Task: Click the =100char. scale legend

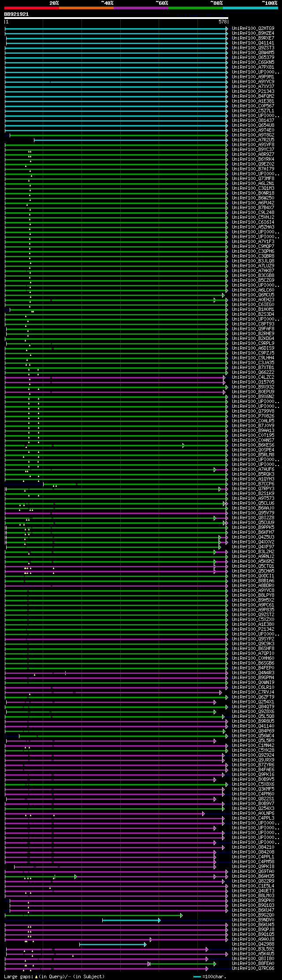Action: click(x=210, y=976)
